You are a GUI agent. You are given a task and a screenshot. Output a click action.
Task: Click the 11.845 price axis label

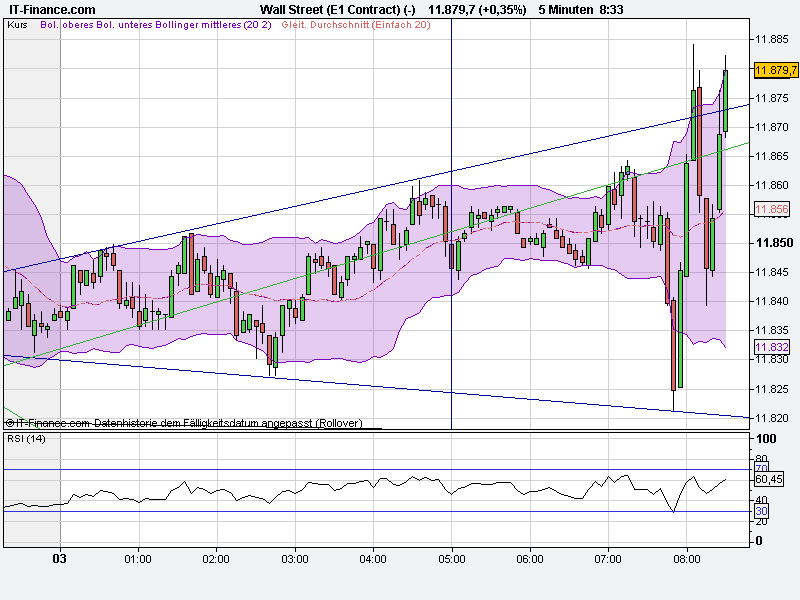(771, 272)
